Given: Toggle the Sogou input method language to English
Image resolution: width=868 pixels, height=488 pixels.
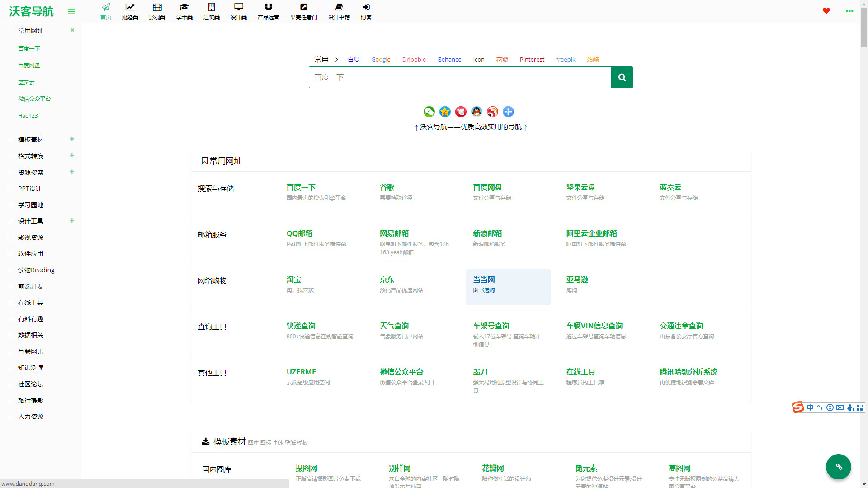Looking at the screenshot, I should tap(810, 407).
